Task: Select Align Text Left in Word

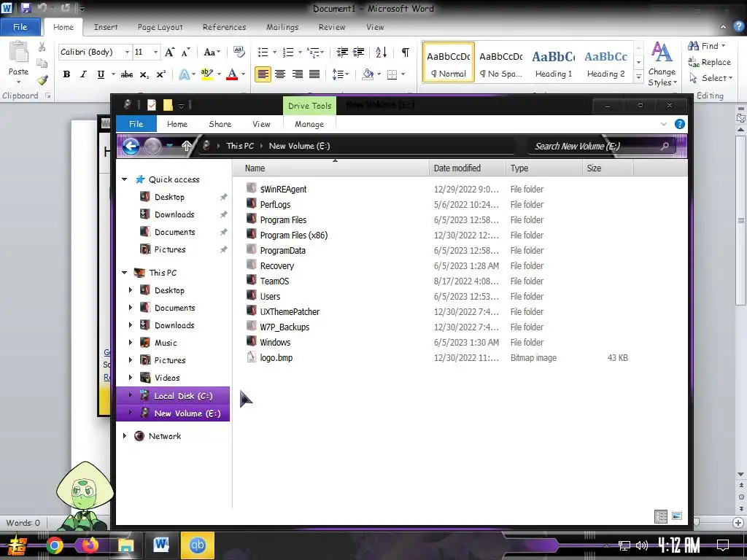Action: pyautogui.click(x=263, y=74)
